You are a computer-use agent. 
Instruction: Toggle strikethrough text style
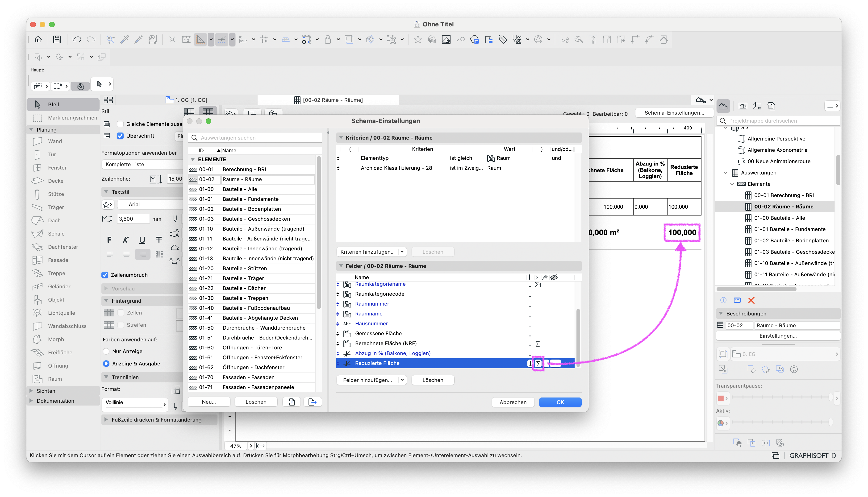[x=159, y=240]
